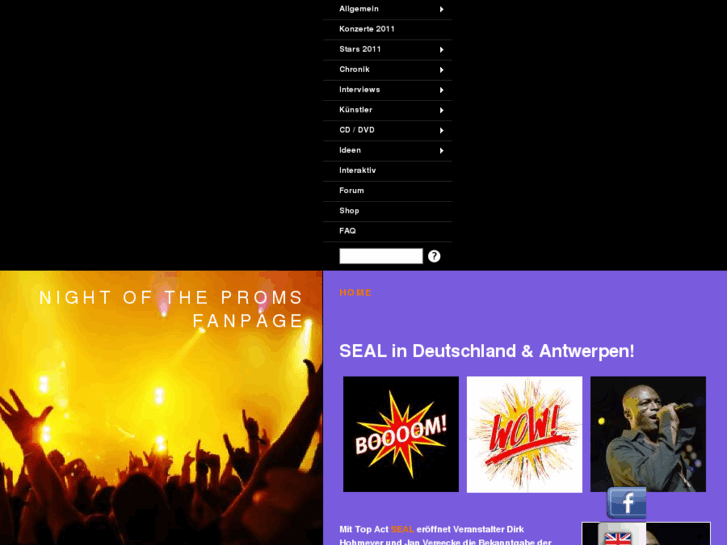Expand the Stars 2011 submenu arrow

[441, 50]
